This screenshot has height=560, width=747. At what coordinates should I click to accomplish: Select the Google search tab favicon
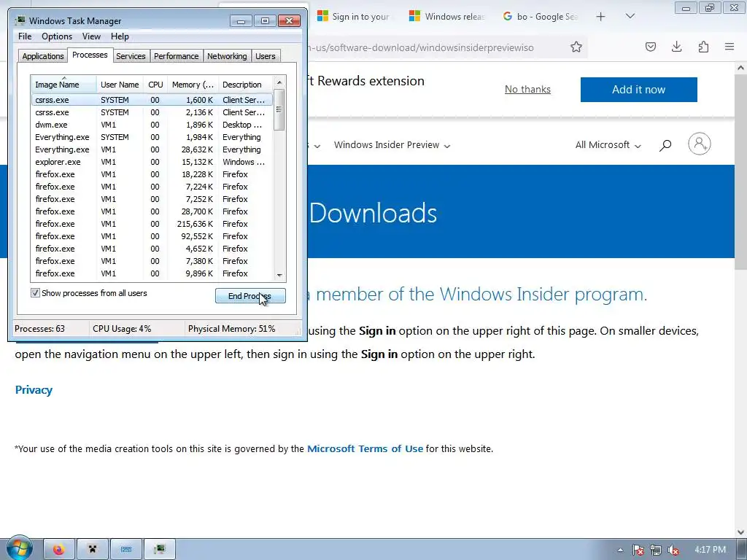(x=508, y=16)
